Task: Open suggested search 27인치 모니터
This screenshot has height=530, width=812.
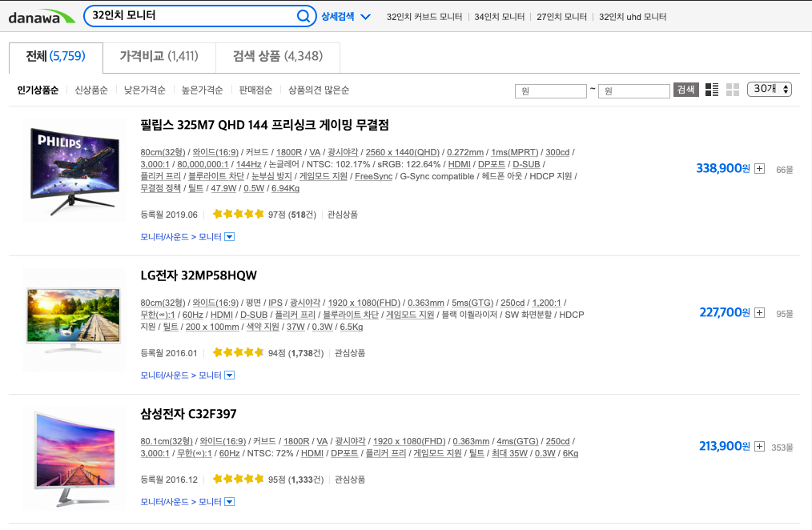Action: click(561, 17)
